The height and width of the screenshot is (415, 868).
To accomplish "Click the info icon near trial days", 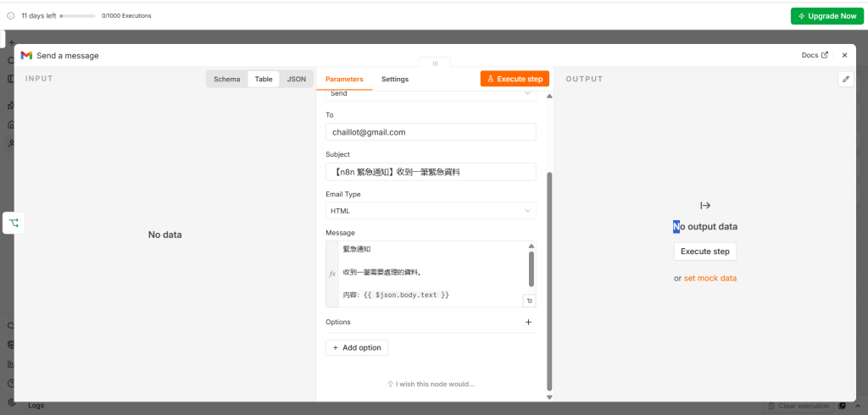I will (x=10, y=16).
